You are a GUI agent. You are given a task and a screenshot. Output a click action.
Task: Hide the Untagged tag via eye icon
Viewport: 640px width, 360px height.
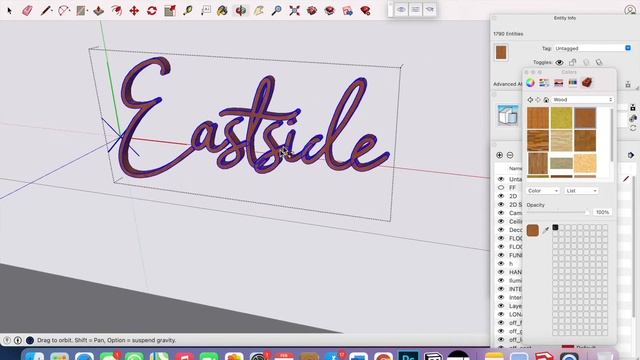(x=501, y=179)
